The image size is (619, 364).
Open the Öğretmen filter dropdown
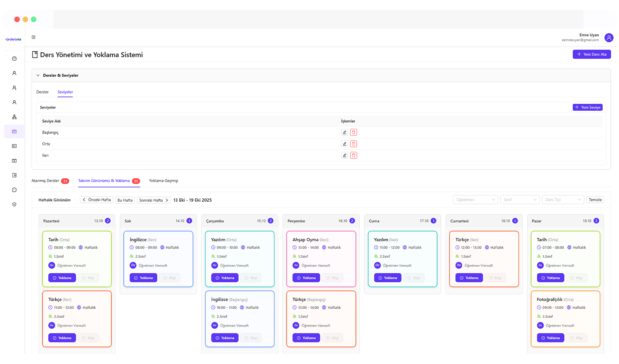475,200
